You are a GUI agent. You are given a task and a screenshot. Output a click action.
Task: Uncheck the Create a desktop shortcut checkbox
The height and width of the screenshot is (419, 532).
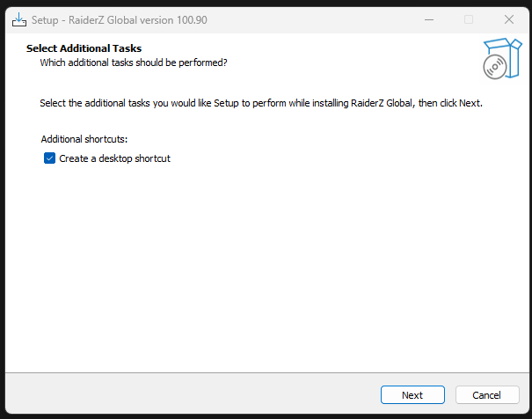[x=49, y=158]
